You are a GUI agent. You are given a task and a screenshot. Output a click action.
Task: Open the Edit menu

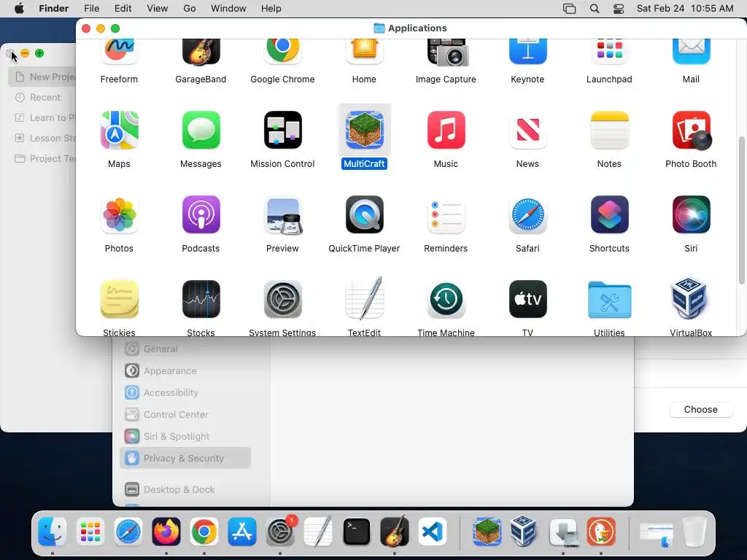pyautogui.click(x=123, y=9)
